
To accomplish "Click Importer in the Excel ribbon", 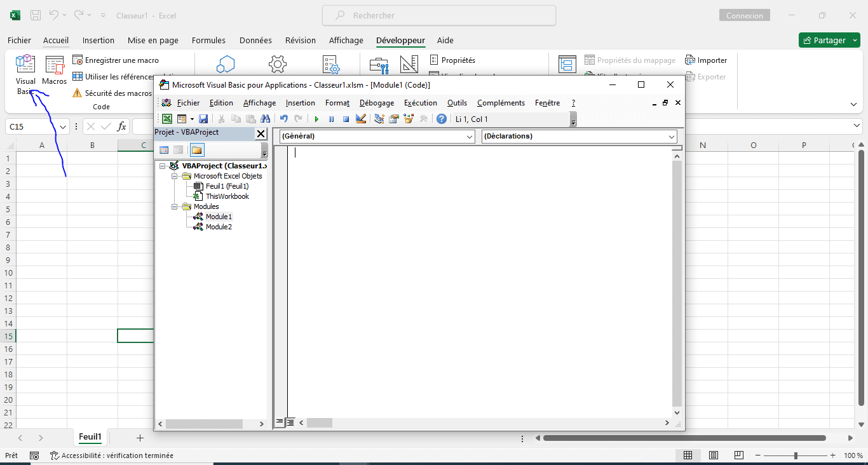I will click(706, 60).
